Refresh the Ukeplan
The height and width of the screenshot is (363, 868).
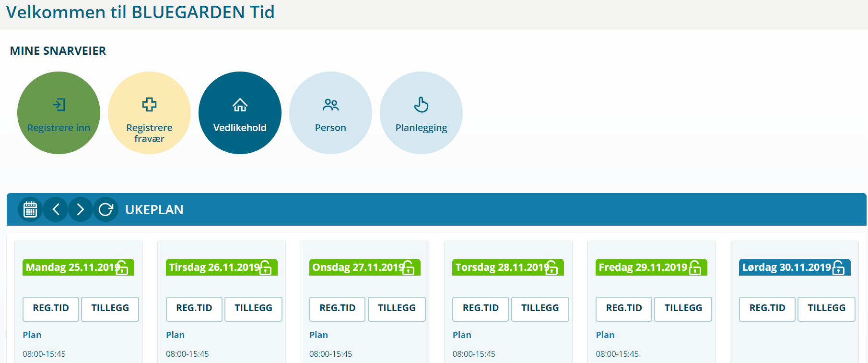pos(106,209)
